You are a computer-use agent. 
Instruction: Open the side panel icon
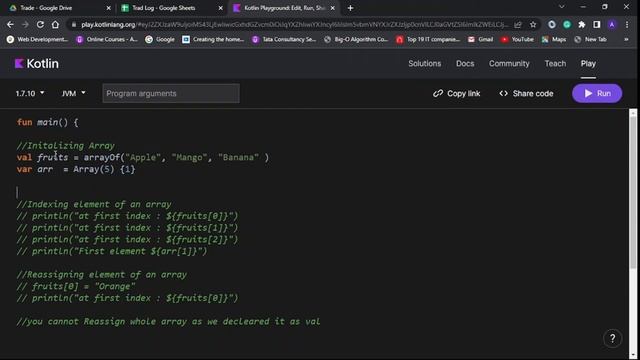pyautogui.click(x=597, y=24)
